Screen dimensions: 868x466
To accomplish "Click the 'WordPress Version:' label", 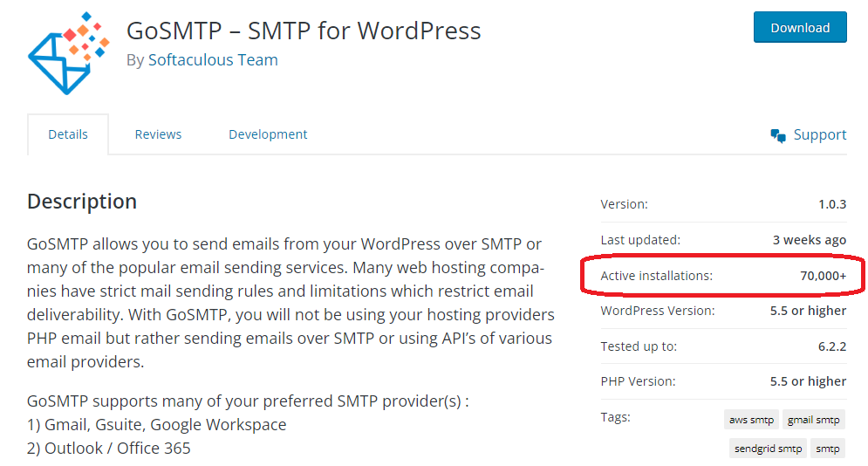I will pos(658,311).
